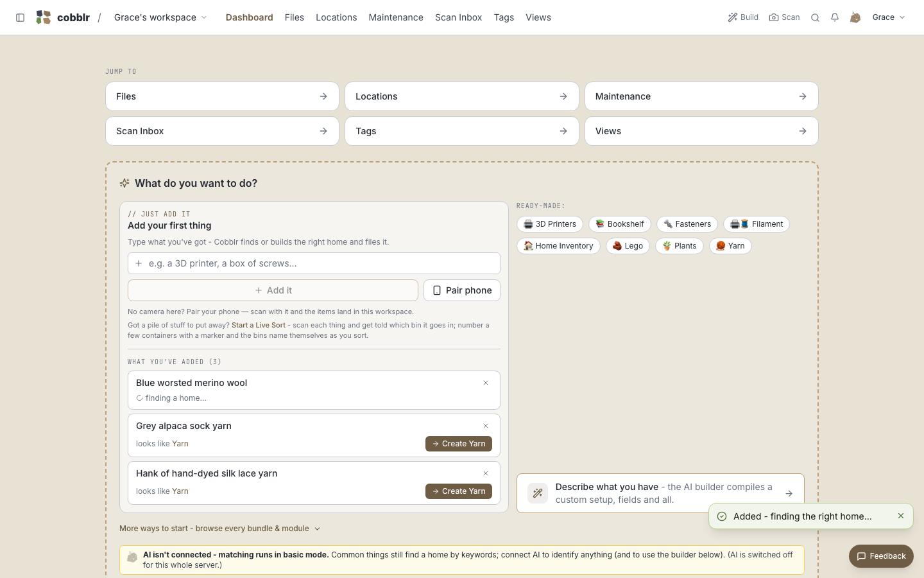The width and height of the screenshot is (924, 578).
Task: Switch to the Views nav tab
Action: click(x=538, y=17)
